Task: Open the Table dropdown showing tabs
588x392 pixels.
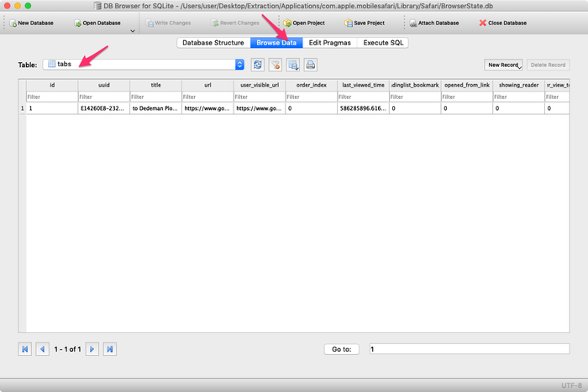Action: click(144, 65)
